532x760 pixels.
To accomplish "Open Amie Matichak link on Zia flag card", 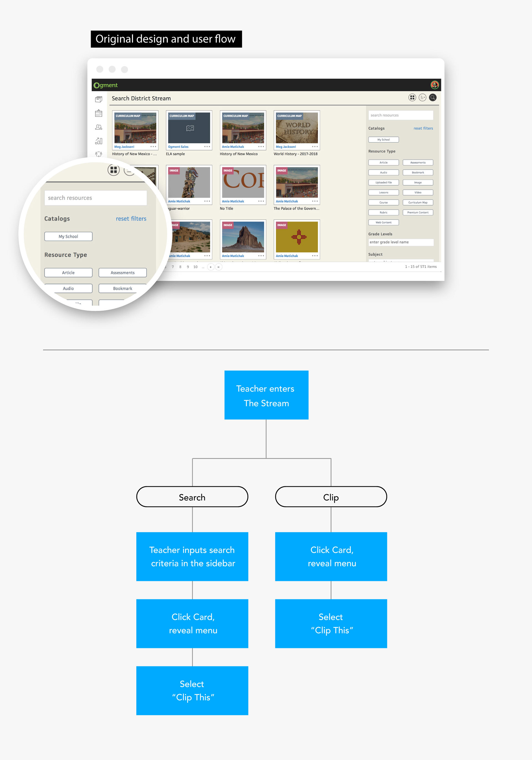I will point(287,256).
